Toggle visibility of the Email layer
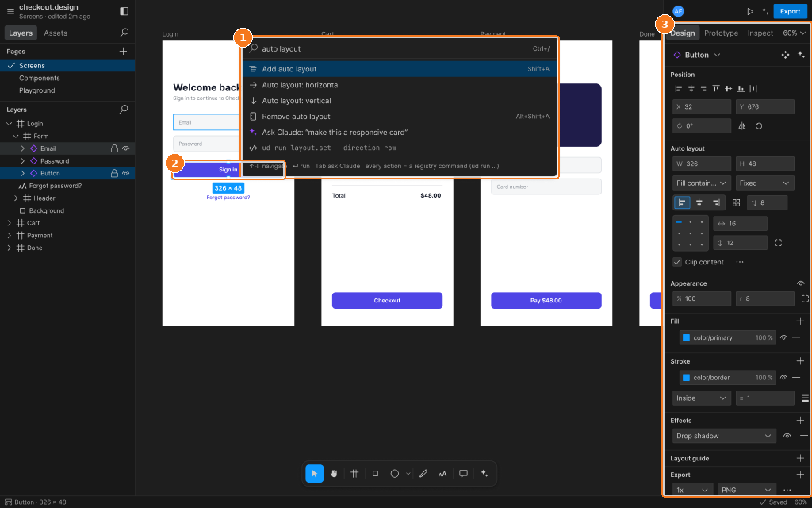 tap(126, 148)
